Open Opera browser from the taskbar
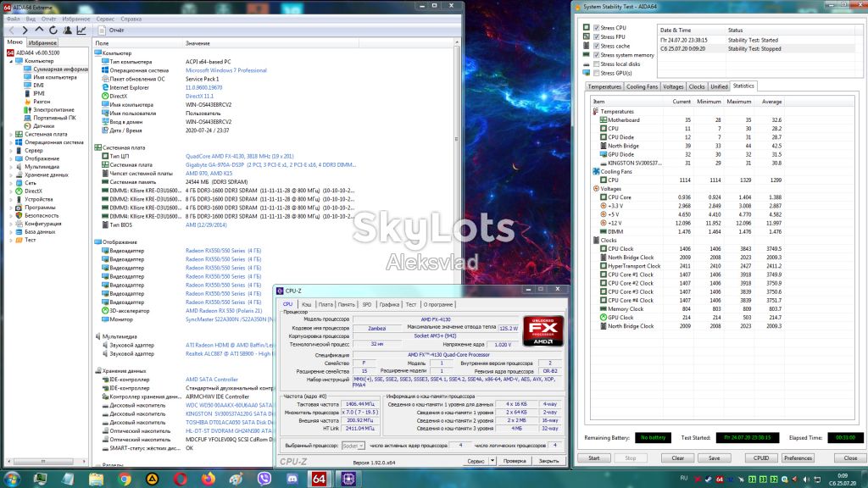The height and width of the screenshot is (488, 868). (x=181, y=480)
